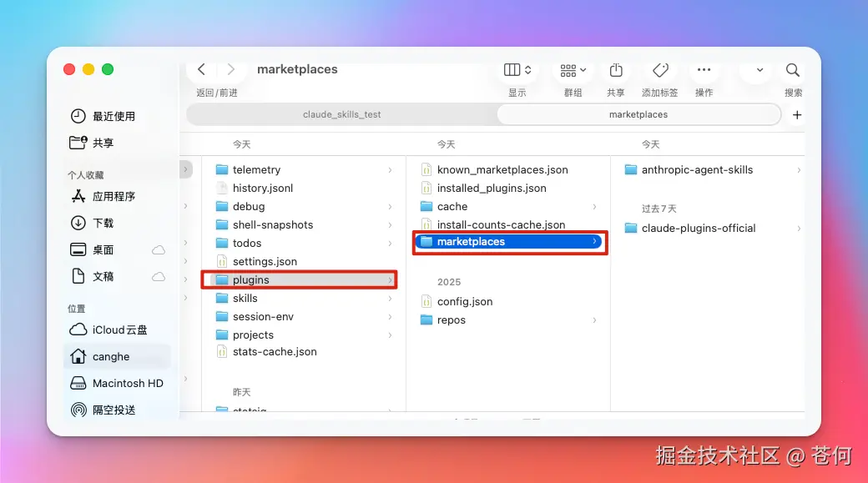Open the share (共享) toolbar icon

615,70
